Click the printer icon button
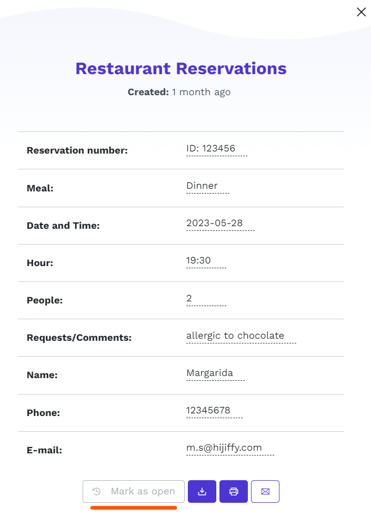Viewport: 371px width, 517px height. (234, 491)
